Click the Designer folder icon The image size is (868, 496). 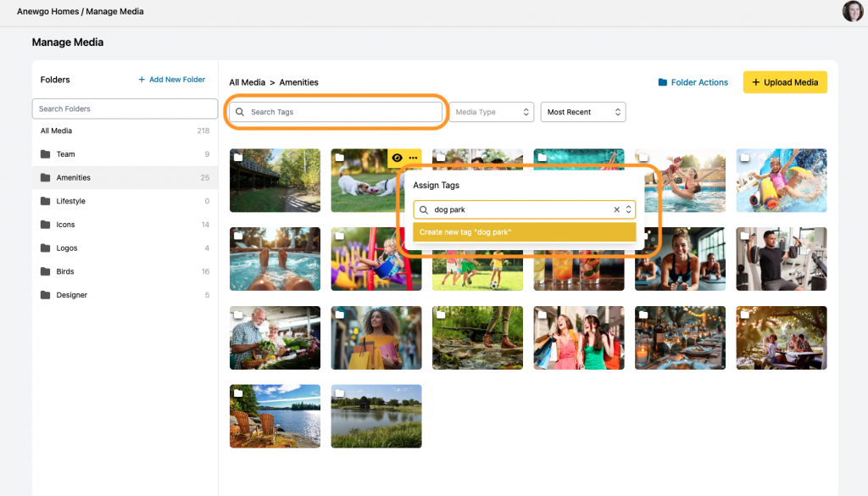[46, 295]
